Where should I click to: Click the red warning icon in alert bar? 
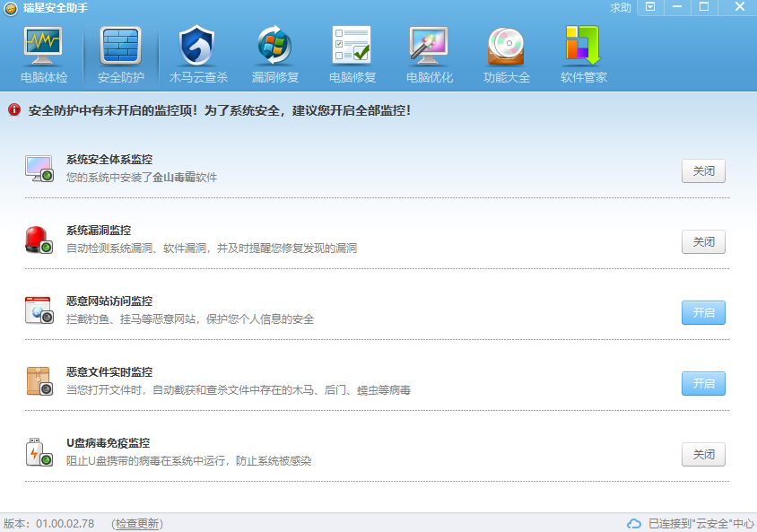pos(14,110)
